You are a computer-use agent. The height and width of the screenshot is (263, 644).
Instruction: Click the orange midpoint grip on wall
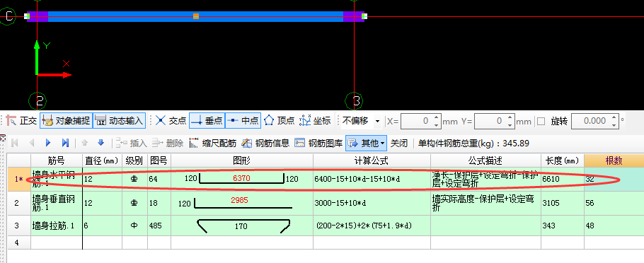[196, 16]
